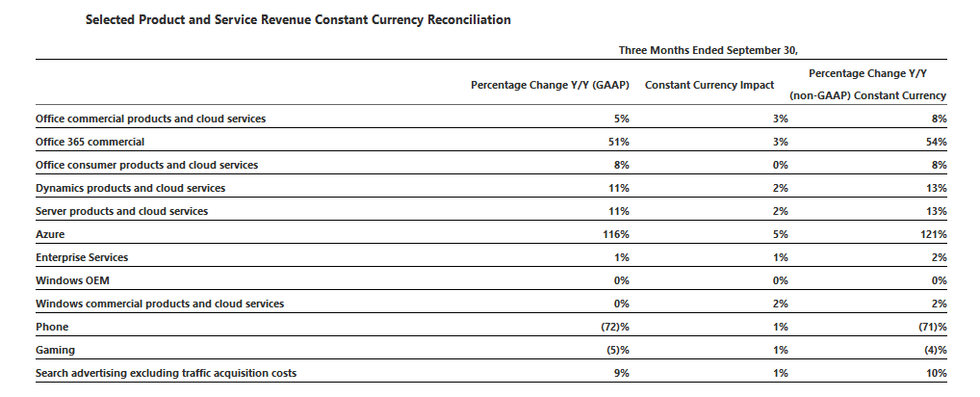The width and height of the screenshot is (980, 397).
Task: Select the (72)% value in the Phone row
Action: click(614, 327)
